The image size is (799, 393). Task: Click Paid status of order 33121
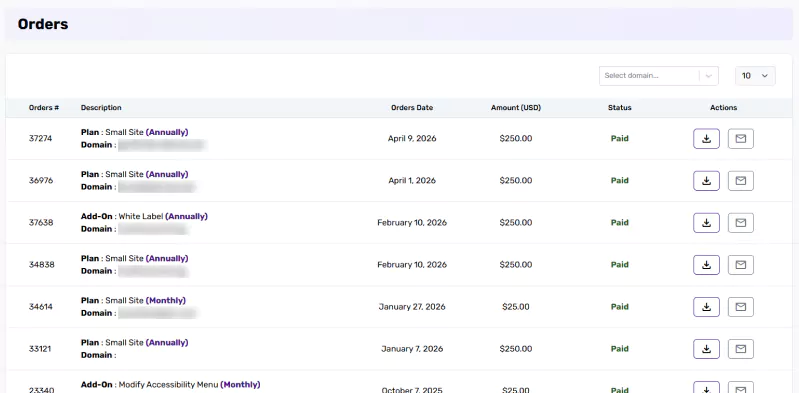[x=620, y=349]
